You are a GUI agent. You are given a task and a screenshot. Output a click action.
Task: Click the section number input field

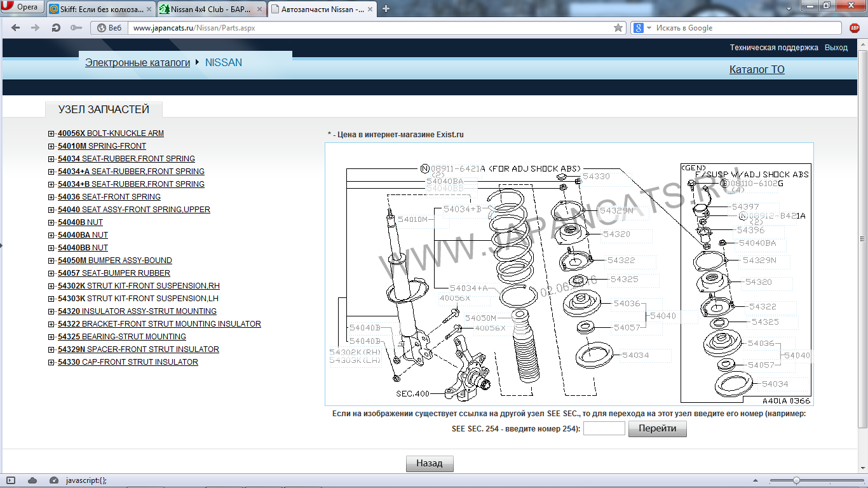coord(604,428)
